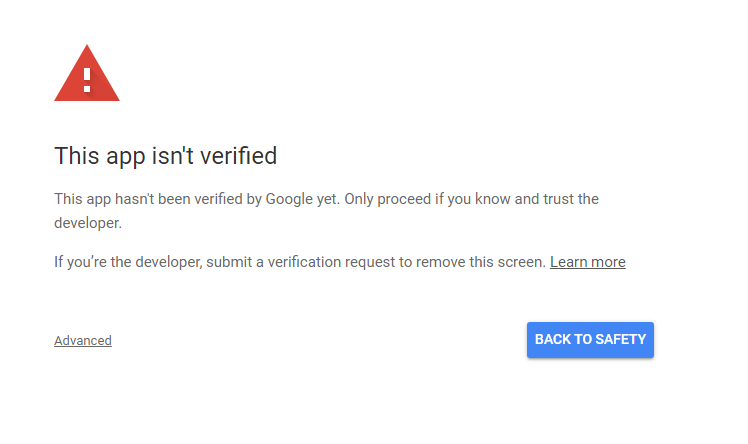Click the word "Google" in the warning text

tap(290, 199)
